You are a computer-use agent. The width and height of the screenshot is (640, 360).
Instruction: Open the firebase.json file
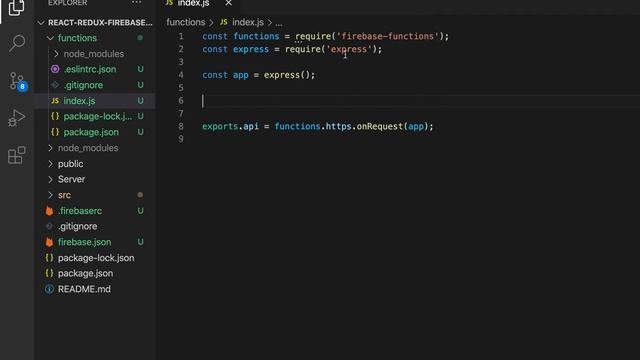click(84, 242)
